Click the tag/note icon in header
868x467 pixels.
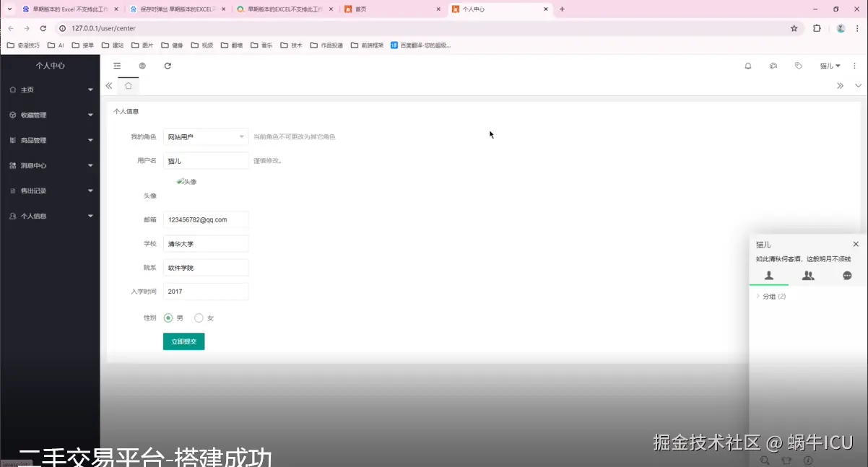[798, 66]
